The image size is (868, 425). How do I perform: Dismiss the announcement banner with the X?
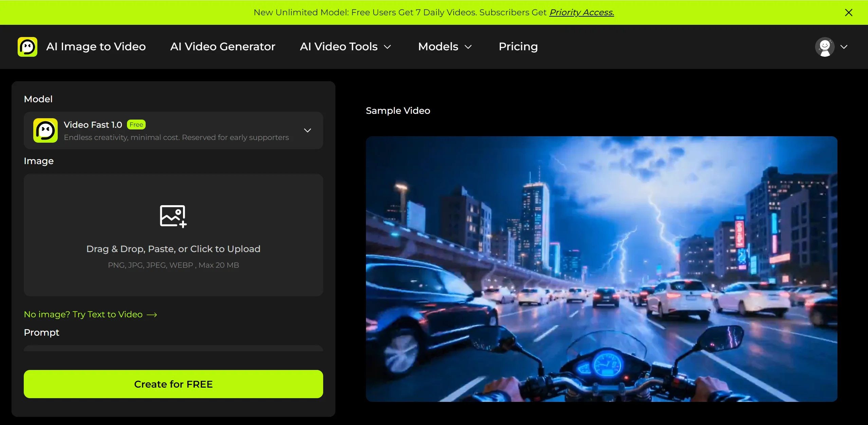click(x=849, y=13)
